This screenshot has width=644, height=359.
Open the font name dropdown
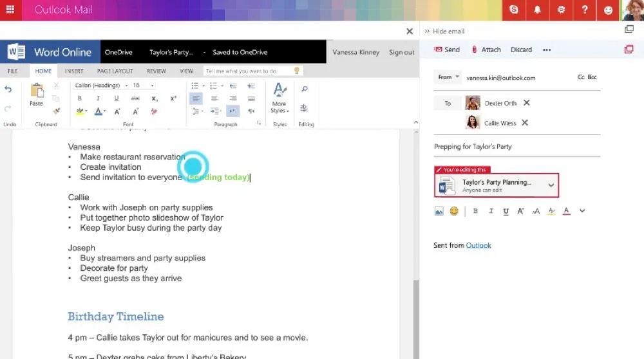[126, 86]
